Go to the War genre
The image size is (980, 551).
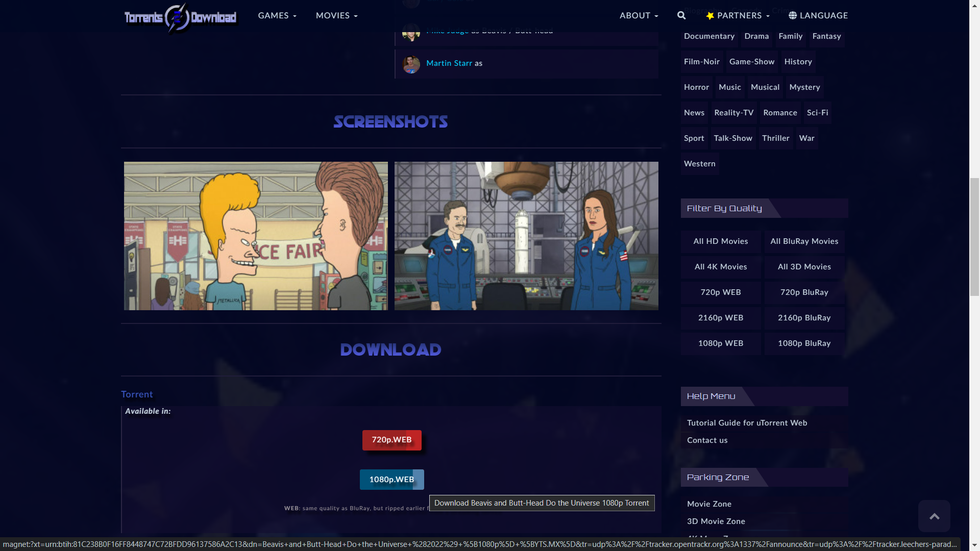click(806, 138)
